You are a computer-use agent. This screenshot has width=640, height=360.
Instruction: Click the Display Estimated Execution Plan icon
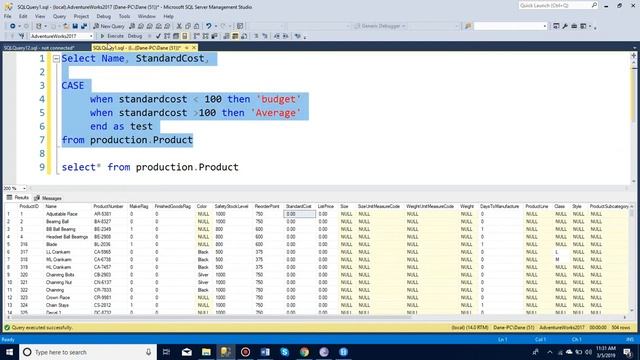click(x=167, y=36)
